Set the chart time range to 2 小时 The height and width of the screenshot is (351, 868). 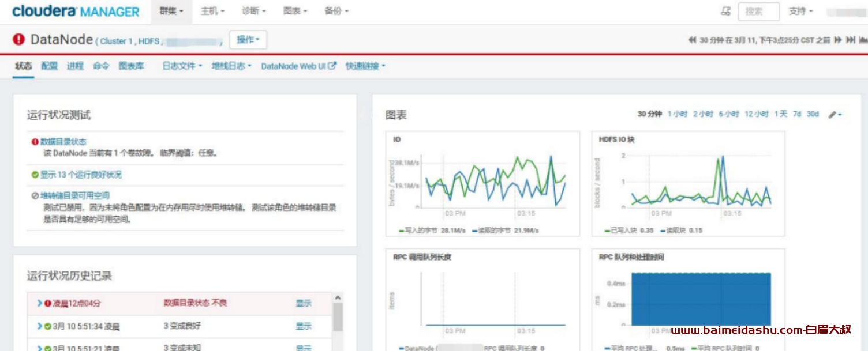(x=703, y=114)
